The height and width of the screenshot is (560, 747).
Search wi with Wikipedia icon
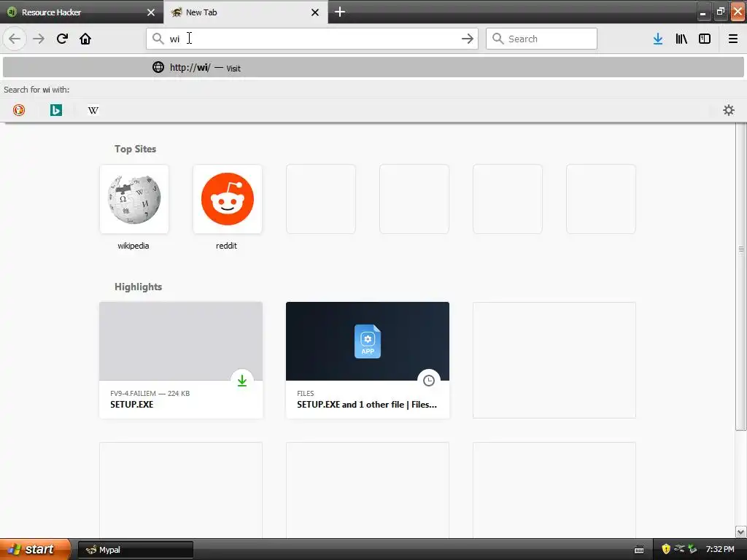(93, 110)
